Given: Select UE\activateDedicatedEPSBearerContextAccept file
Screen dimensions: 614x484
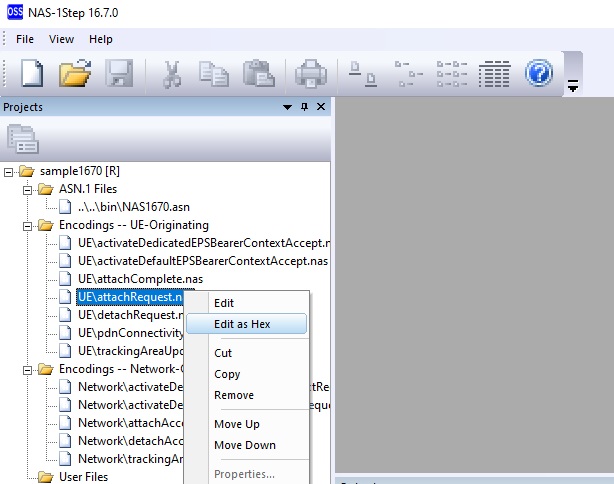Looking at the screenshot, I should tap(203, 243).
